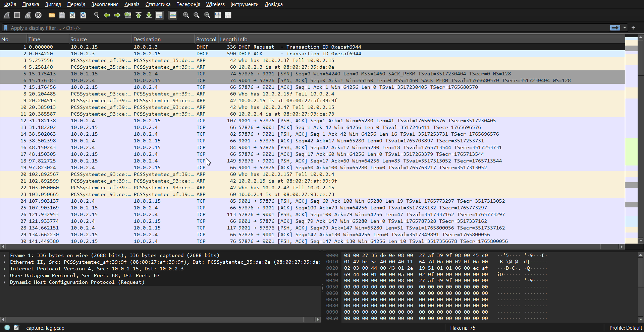Screen dimensions: 644x332
Task: Open the Статистика menu
Action: (158, 4)
